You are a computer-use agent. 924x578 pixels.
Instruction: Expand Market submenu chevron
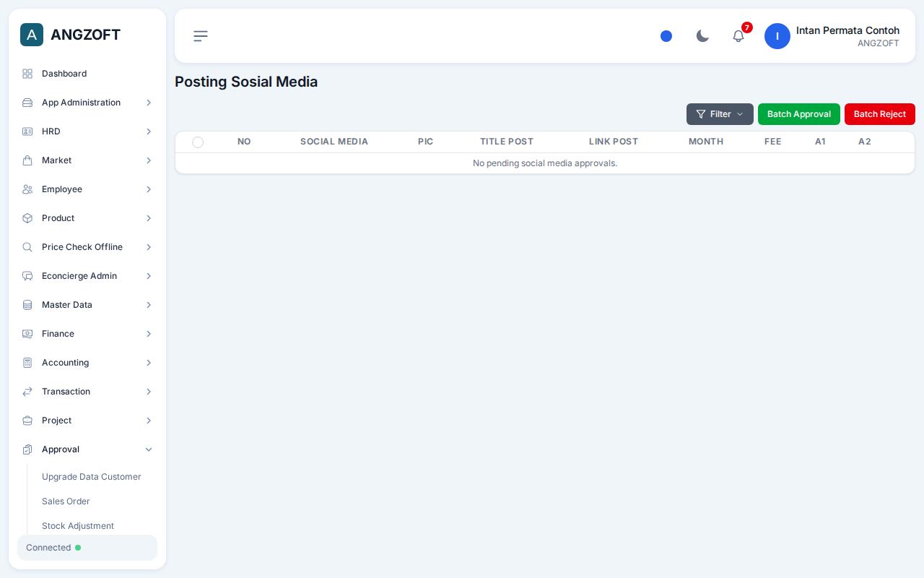tap(149, 160)
